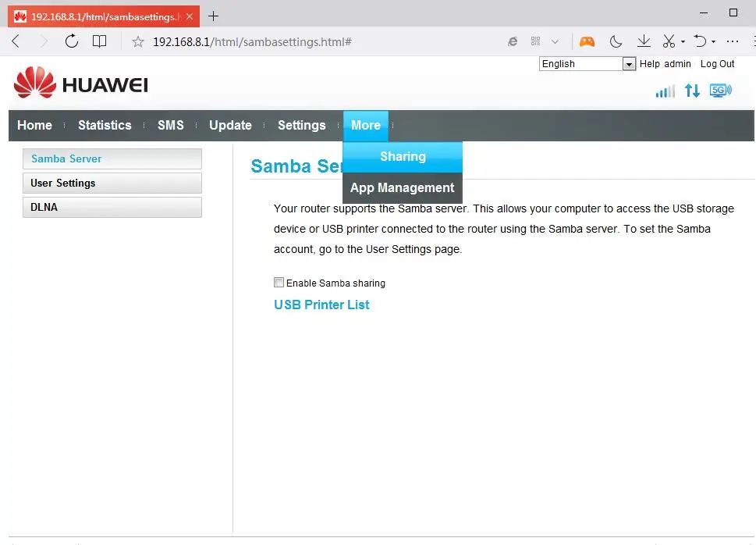The image size is (756, 545).
Task: Maximize the browser window
Action: 733,12
